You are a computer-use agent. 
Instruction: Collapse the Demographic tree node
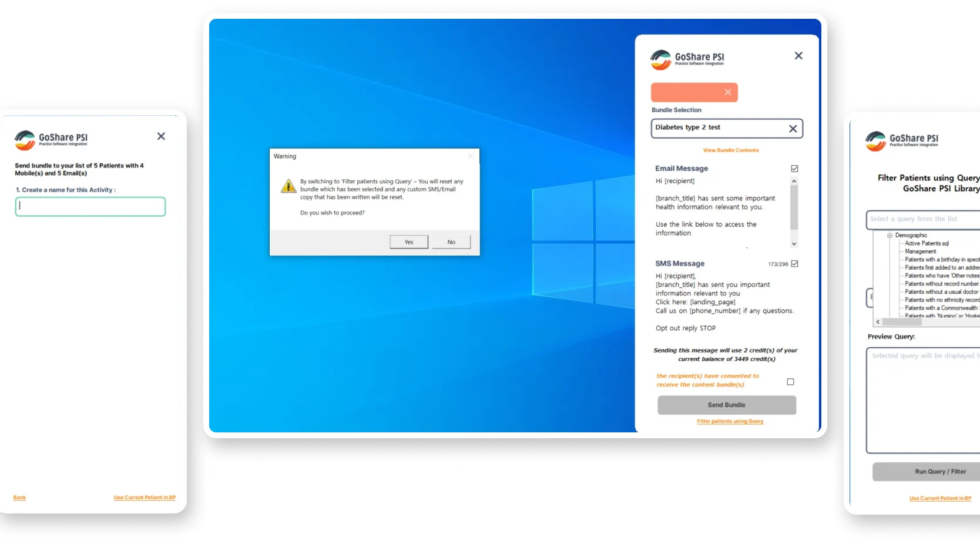[890, 235]
